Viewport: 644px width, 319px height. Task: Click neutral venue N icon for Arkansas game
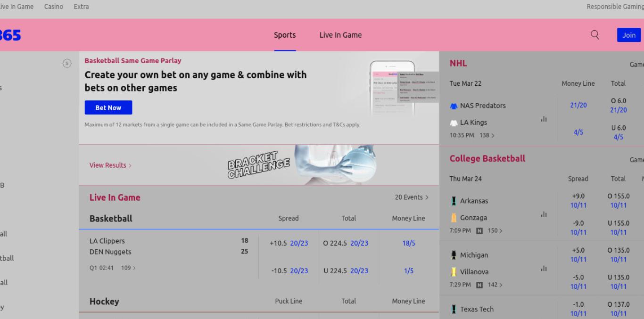coord(479,231)
